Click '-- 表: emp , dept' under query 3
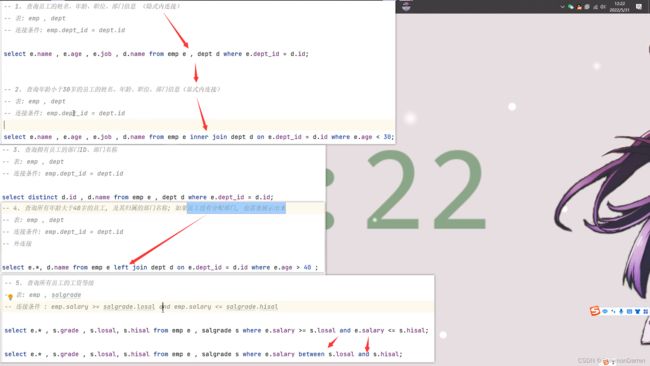The image size is (650, 366). point(33,162)
